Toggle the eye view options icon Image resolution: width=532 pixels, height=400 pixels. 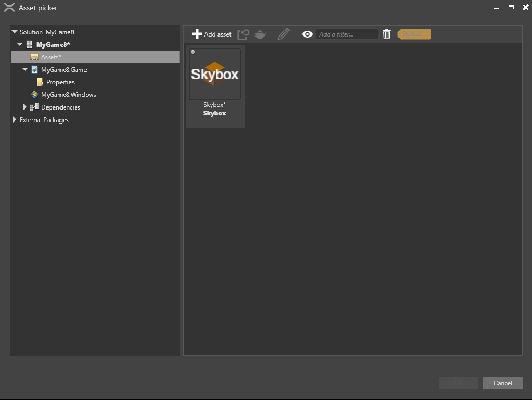(307, 34)
